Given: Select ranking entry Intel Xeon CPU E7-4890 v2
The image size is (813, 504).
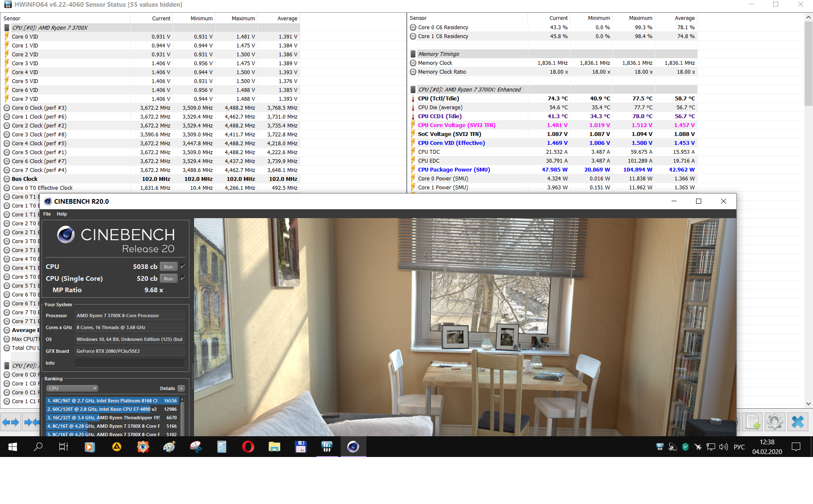Looking at the screenshot, I should point(112,409).
